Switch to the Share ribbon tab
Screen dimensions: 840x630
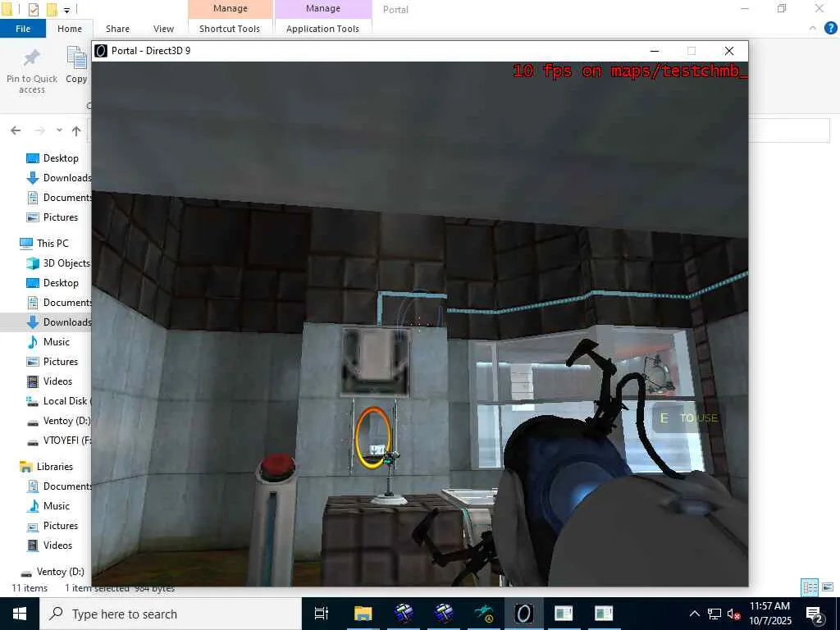coord(117,29)
